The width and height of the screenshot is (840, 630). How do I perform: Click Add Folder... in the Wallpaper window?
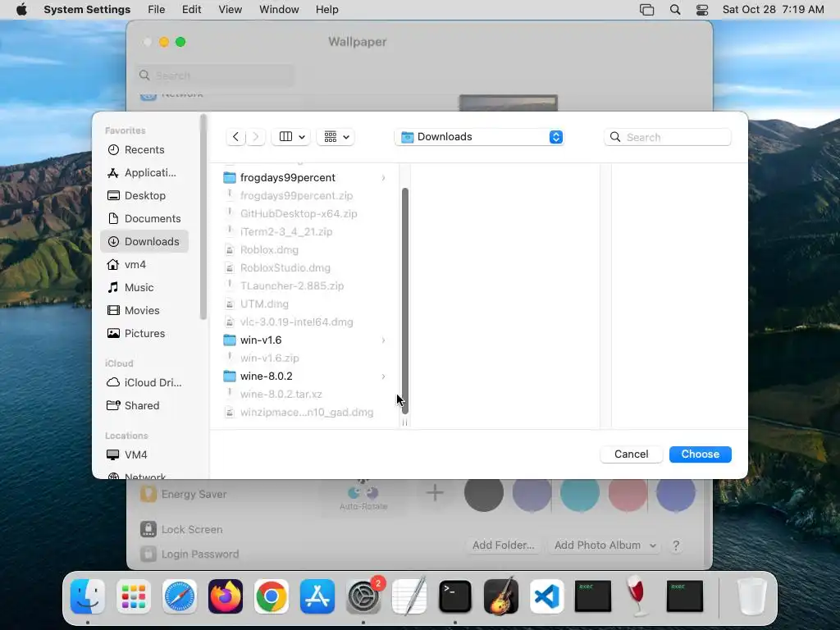pos(503,546)
